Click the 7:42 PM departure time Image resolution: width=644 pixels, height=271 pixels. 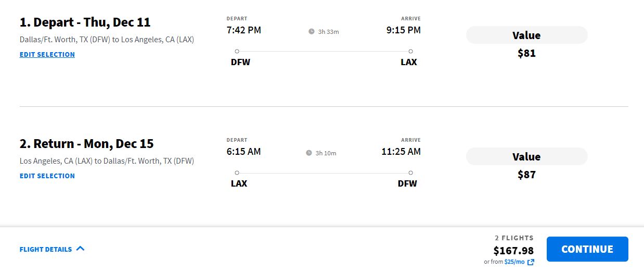(x=244, y=30)
